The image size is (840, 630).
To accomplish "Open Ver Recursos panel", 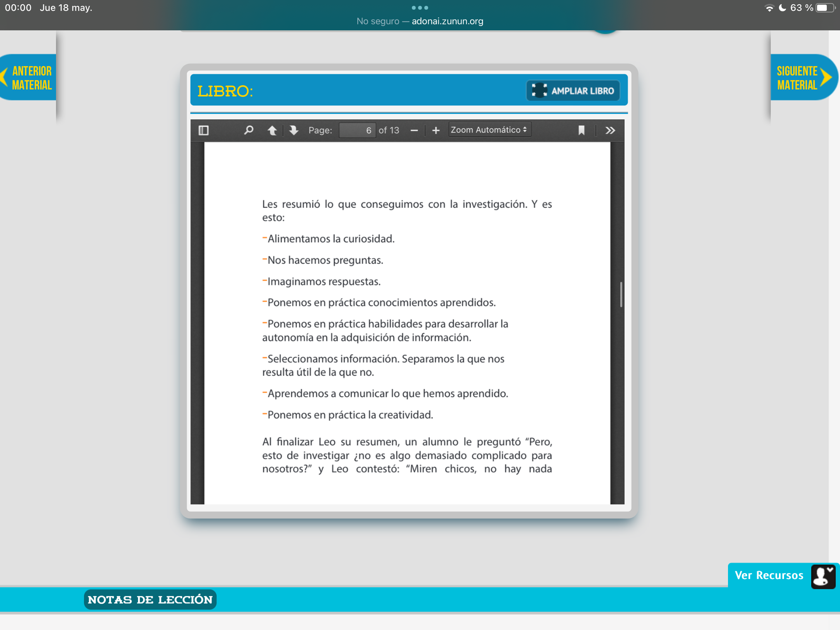I will coord(769,575).
